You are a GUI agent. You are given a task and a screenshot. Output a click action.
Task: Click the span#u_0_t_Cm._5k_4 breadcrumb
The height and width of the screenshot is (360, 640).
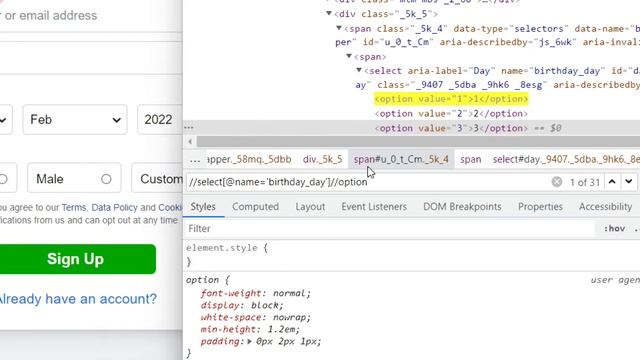pyautogui.click(x=401, y=160)
